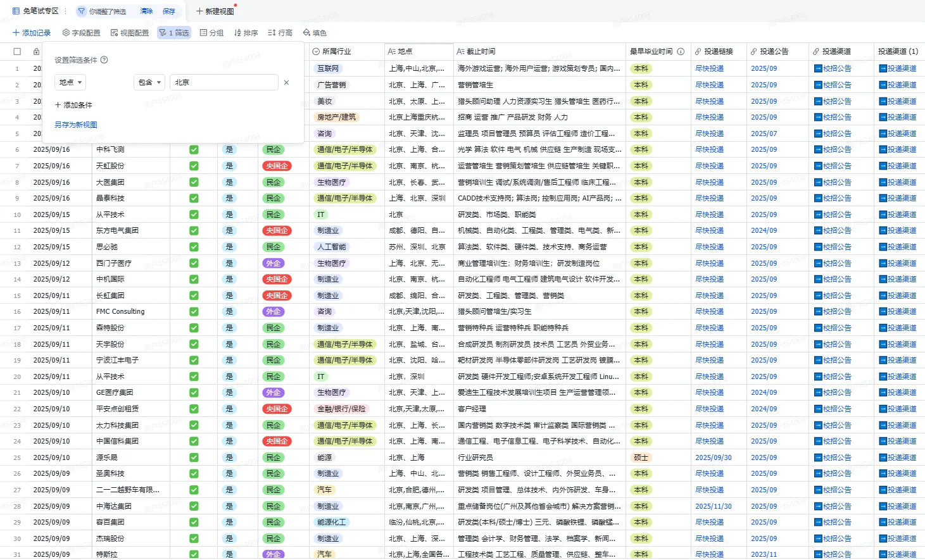Click the 能源化工 industry tag
This screenshot has height=560, width=925.
pos(332,522)
